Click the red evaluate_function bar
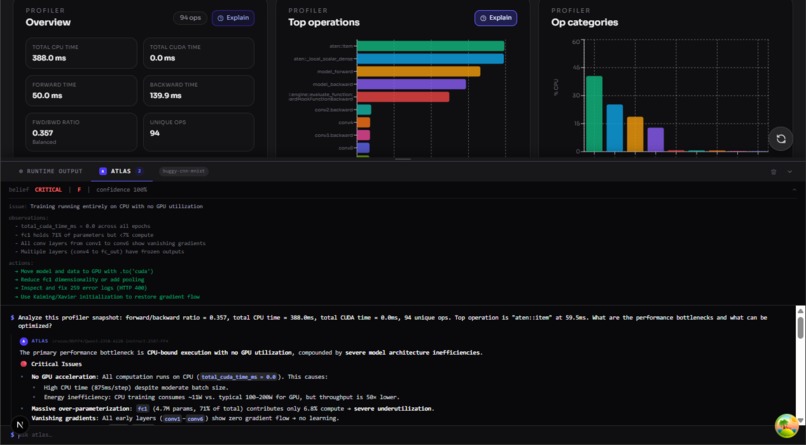The width and height of the screenshot is (806, 445). point(403,97)
